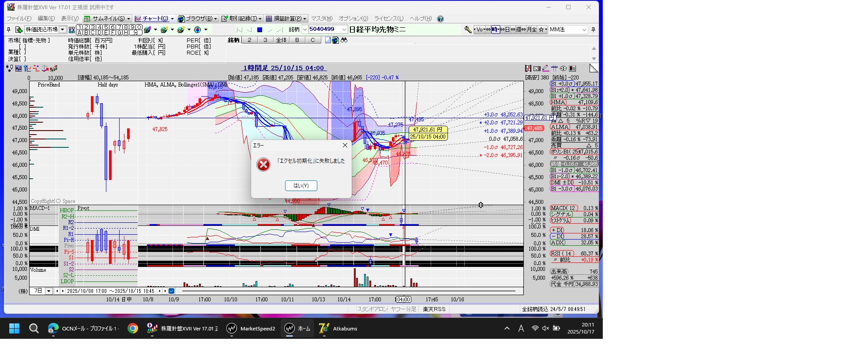Expand the MM法 combo box

pyautogui.click(x=584, y=30)
